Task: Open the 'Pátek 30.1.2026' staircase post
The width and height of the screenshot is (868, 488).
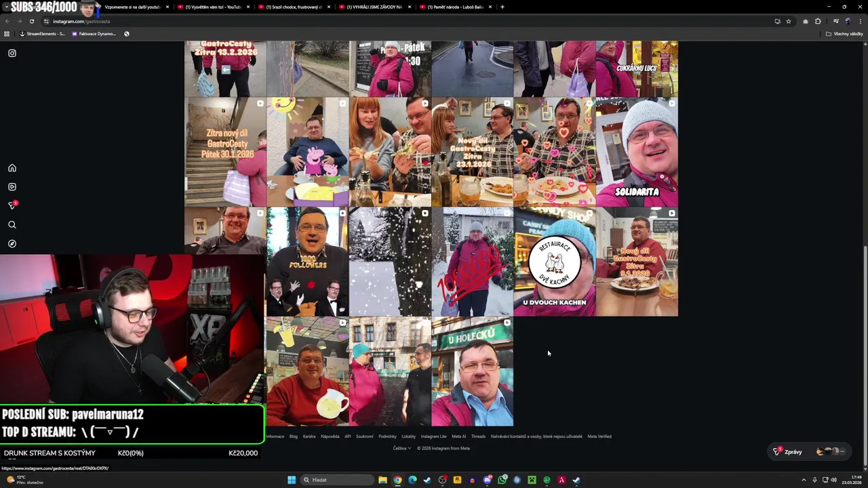Action: (x=225, y=152)
